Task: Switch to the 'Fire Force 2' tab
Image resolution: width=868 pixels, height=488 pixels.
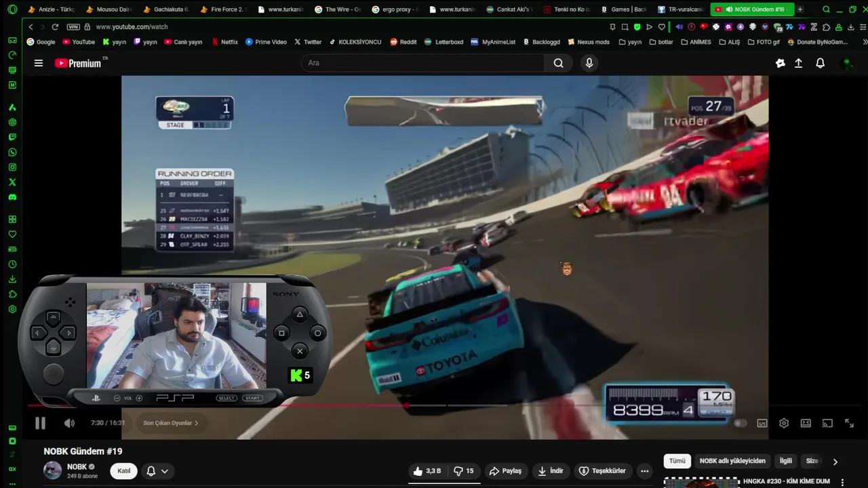Action: [x=222, y=9]
